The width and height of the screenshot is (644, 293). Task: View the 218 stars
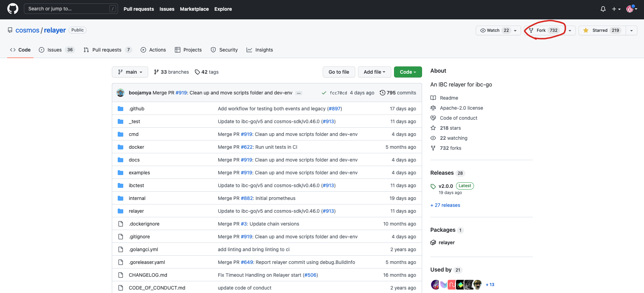[446, 128]
